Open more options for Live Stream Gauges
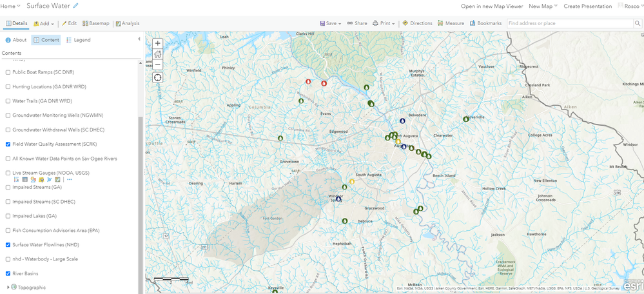Screen dimensions: 644x294 click(70, 179)
